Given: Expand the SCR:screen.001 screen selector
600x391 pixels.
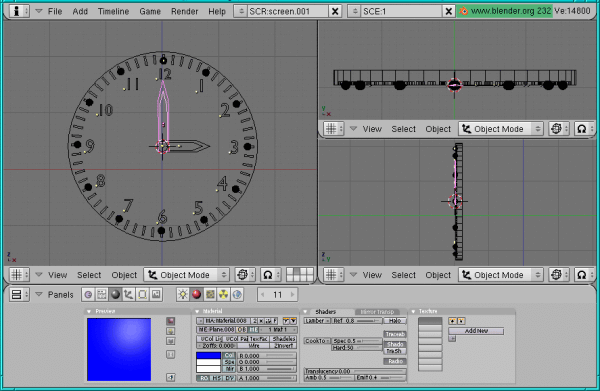Looking at the screenshot, I should pos(241,11).
